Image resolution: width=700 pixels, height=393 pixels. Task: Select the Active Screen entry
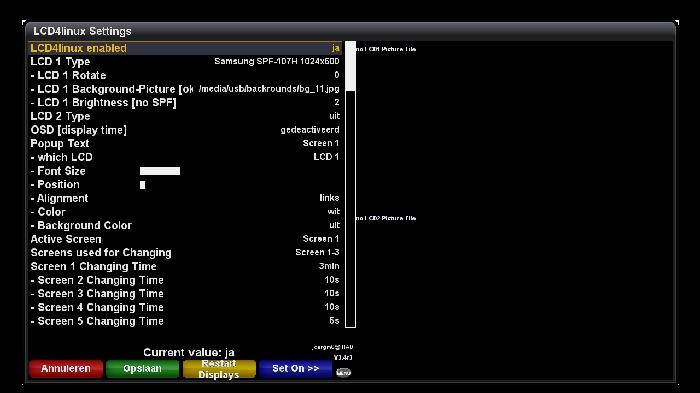tap(185, 239)
